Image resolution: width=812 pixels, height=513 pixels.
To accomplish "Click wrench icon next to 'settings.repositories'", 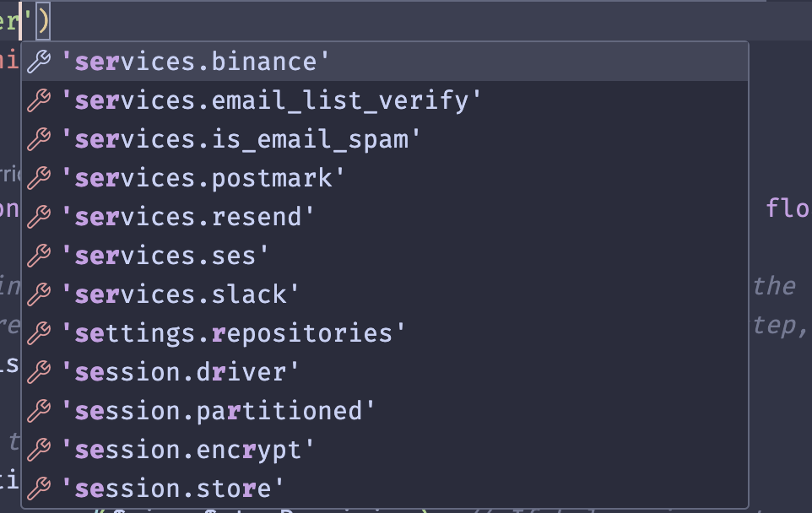I will tap(39, 333).
